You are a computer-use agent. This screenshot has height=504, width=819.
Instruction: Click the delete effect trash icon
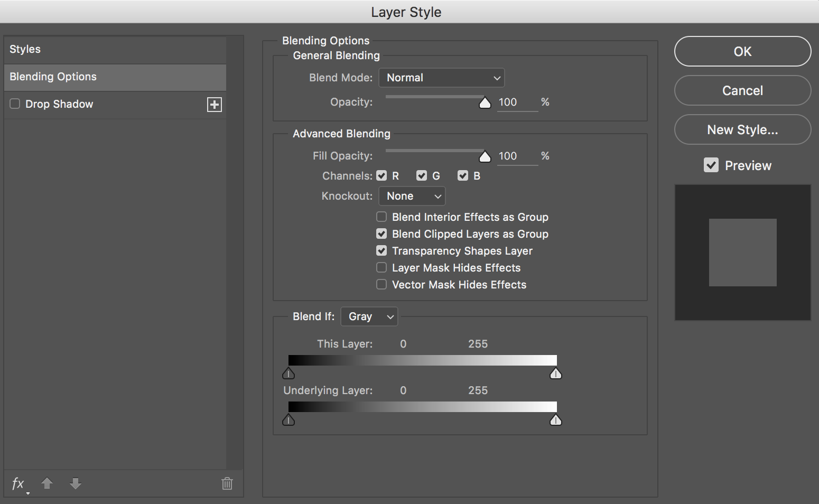click(x=227, y=483)
